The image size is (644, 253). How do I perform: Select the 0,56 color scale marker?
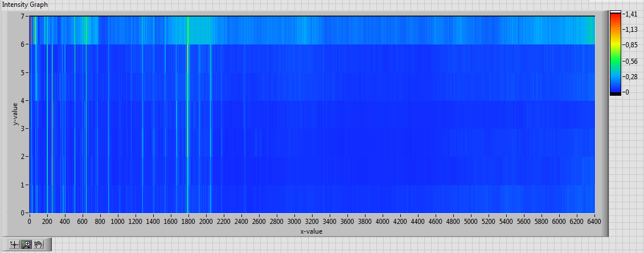pyautogui.click(x=631, y=61)
